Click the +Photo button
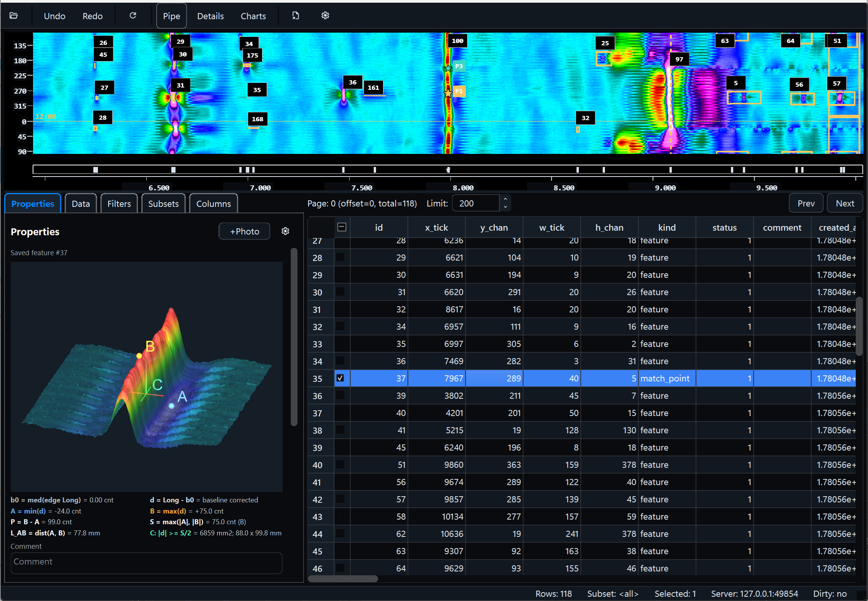The height and width of the screenshot is (601, 868). (244, 231)
